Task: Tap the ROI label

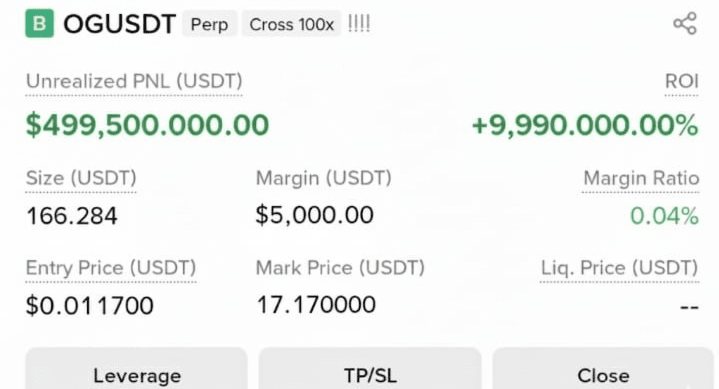Action: click(681, 82)
